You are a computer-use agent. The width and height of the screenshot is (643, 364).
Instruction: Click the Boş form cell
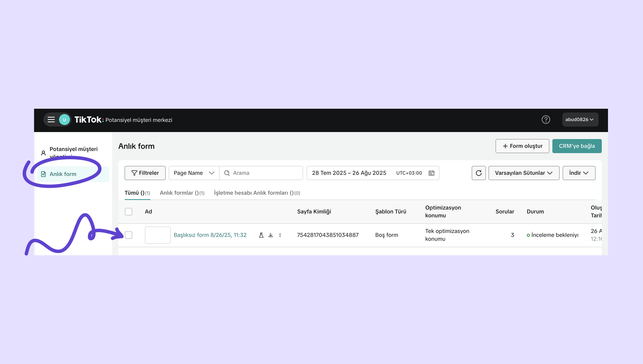tap(387, 235)
